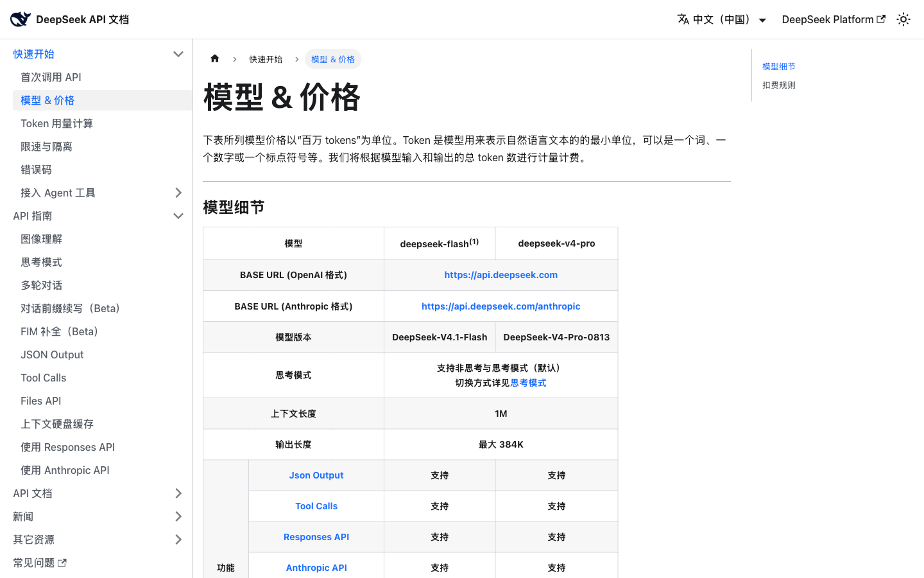
Task: Open 首次调用 API in the sidebar
Action: click(102, 77)
